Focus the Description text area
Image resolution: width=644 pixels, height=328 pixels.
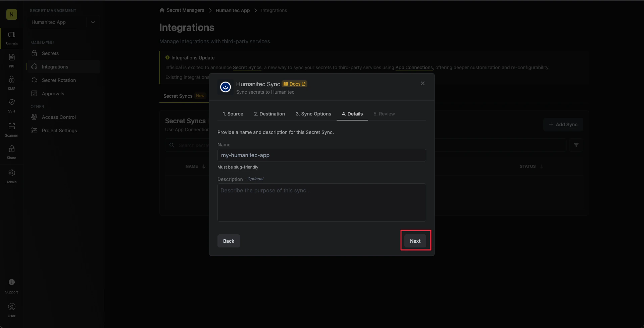pos(321,202)
